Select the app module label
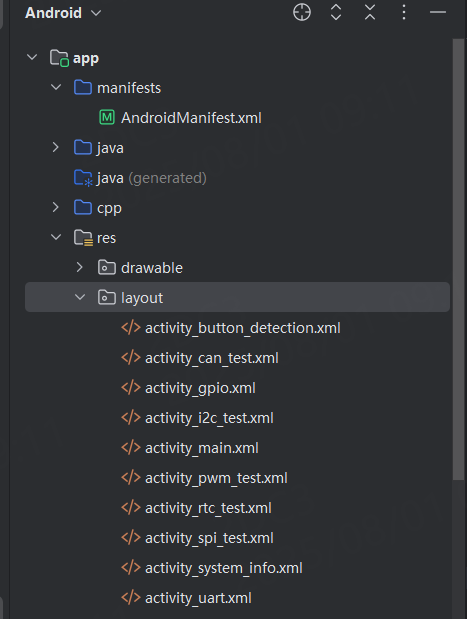Image resolution: width=467 pixels, height=619 pixels. 86,59
